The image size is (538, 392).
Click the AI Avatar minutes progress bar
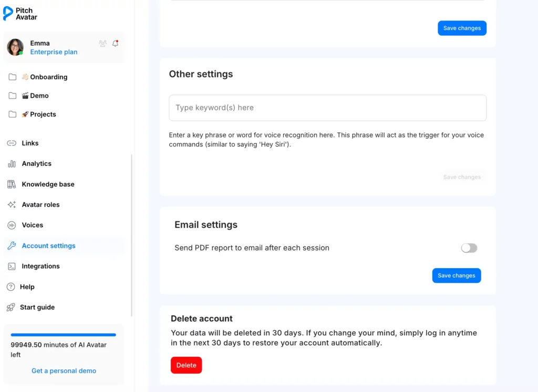point(63,335)
